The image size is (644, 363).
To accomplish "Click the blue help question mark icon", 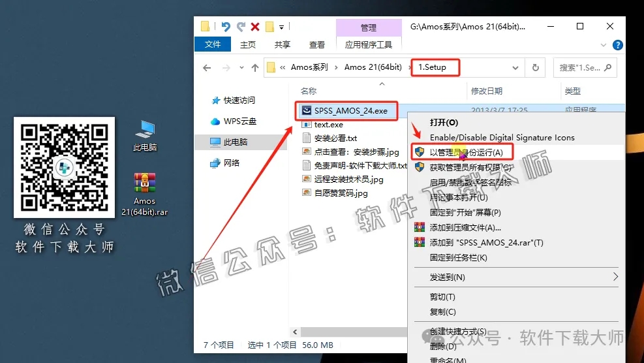I will [x=617, y=45].
